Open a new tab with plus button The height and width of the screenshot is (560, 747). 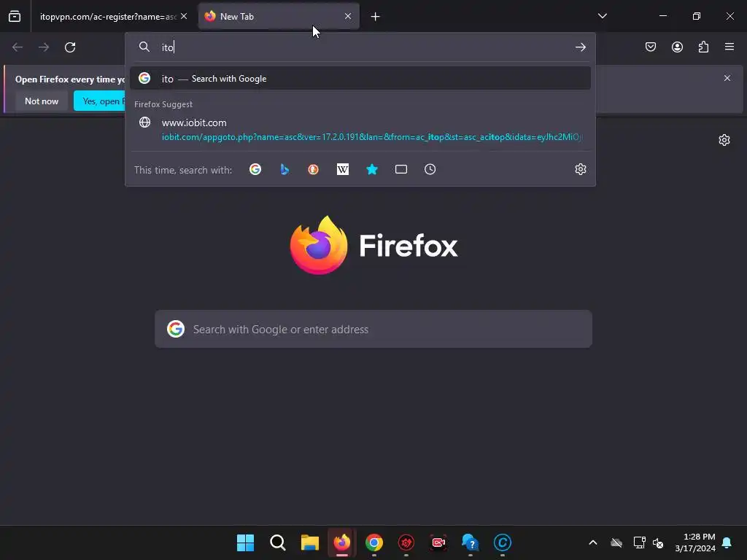pyautogui.click(x=376, y=17)
